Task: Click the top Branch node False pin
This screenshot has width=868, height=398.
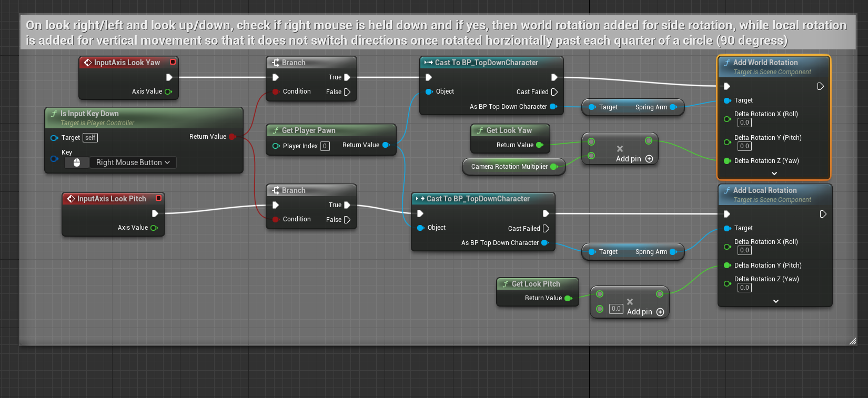Action: click(347, 92)
